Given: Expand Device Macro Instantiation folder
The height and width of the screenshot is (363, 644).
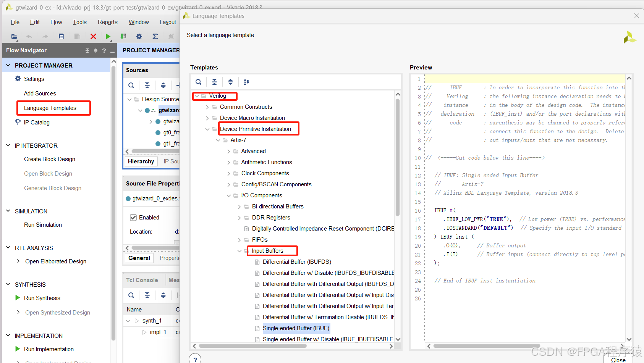Looking at the screenshot, I should coord(207,118).
